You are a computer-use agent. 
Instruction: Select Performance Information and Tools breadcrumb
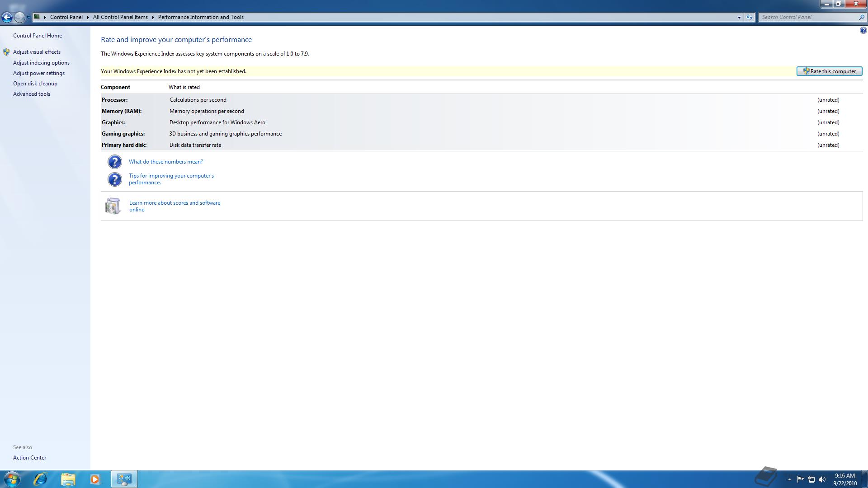click(201, 17)
